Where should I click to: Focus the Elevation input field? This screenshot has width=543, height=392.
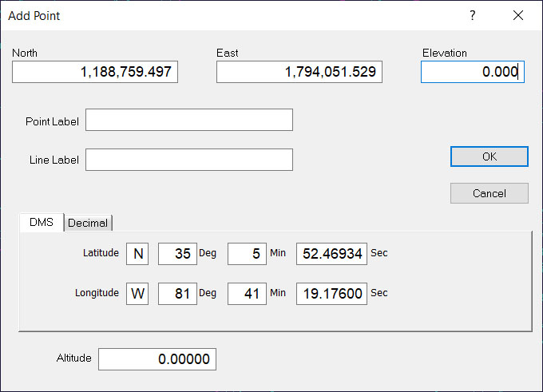(472, 72)
